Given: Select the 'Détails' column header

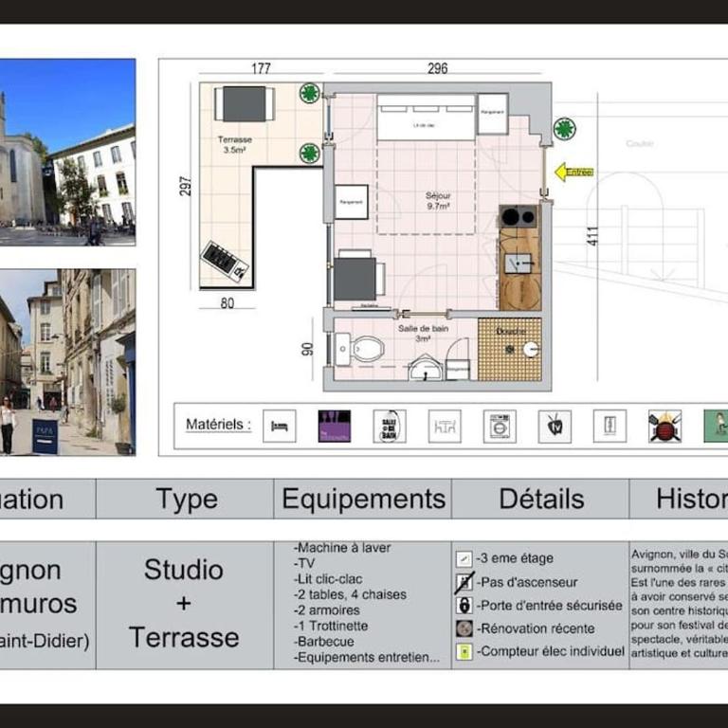Looking at the screenshot, I should click(x=541, y=500).
